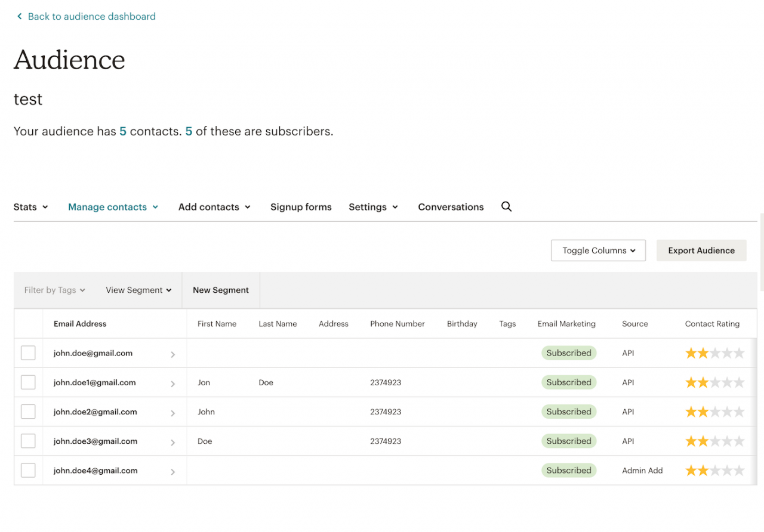Screen dimensions: 764x532
Task: Click the Email Address column header
Action: [x=80, y=324]
